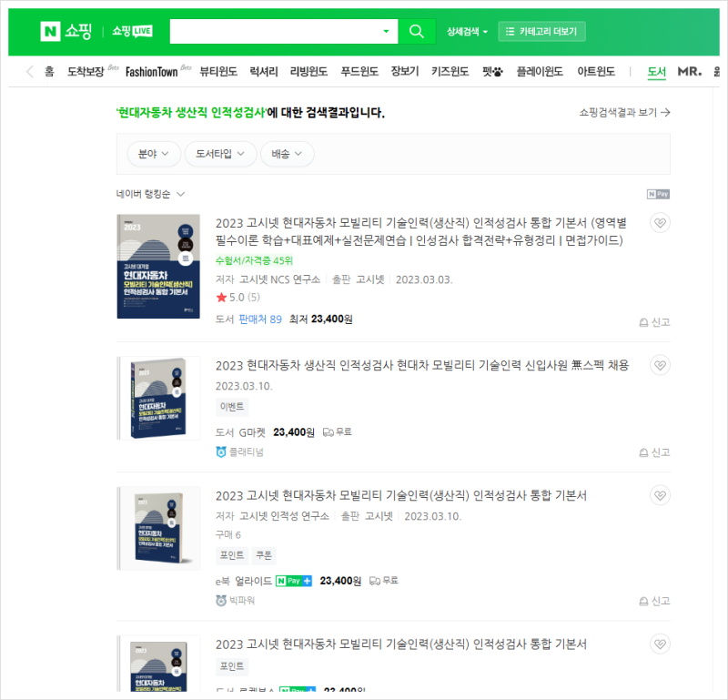Viewport: 728px width, 700px height.
Task: Open the 펫 tab with the paw icon
Action: click(492, 72)
